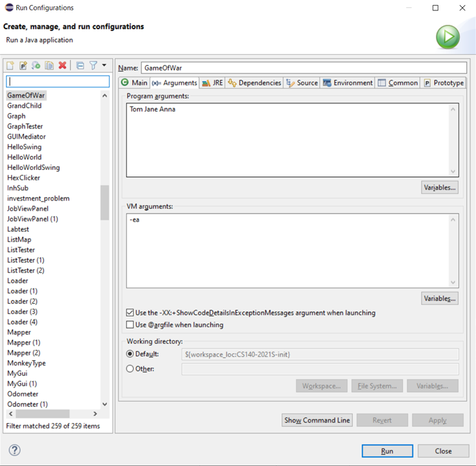Viewport: 476px width, 466px height.
Task: Switch to the JRE tab
Action: (x=212, y=83)
